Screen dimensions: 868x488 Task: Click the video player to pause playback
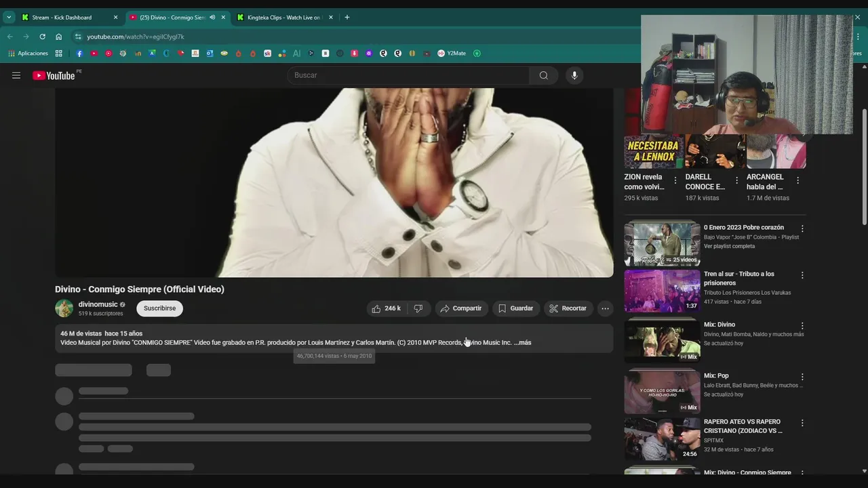tap(334, 182)
